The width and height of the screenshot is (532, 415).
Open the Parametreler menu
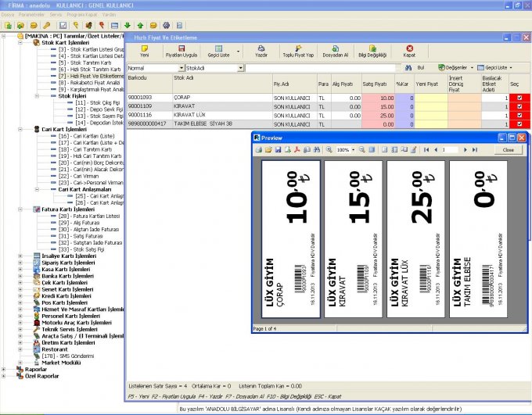click(x=33, y=14)
